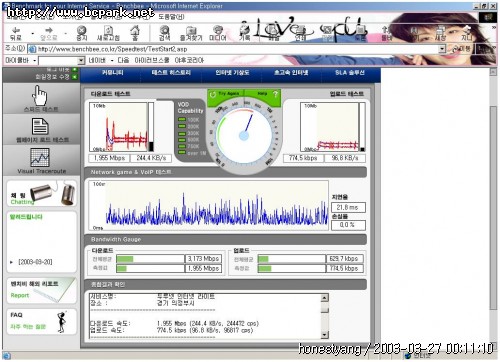Switch to the 인터넷 기상도 tab
Screen dimensions: 500x362
coord(232,72)
